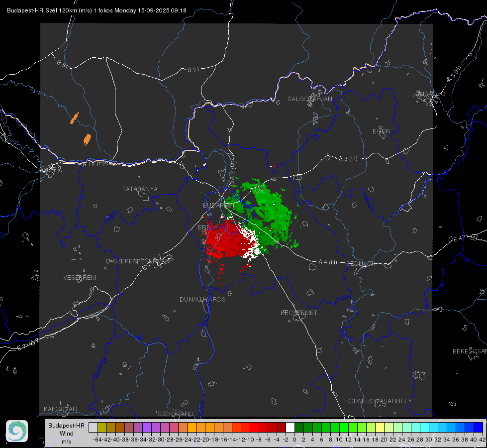This screenshot has width=487, height=448.
Task: Click the A 4 (H) road label
Action: [328, 262]
